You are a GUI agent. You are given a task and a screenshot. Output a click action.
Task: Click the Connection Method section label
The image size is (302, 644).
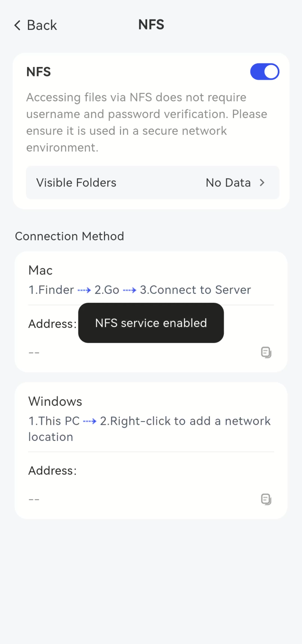[69, 236]
